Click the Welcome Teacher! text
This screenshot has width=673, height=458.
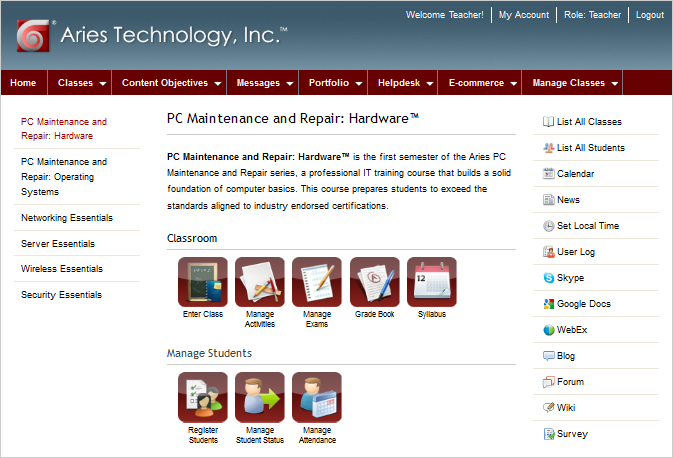pos(445,15)
